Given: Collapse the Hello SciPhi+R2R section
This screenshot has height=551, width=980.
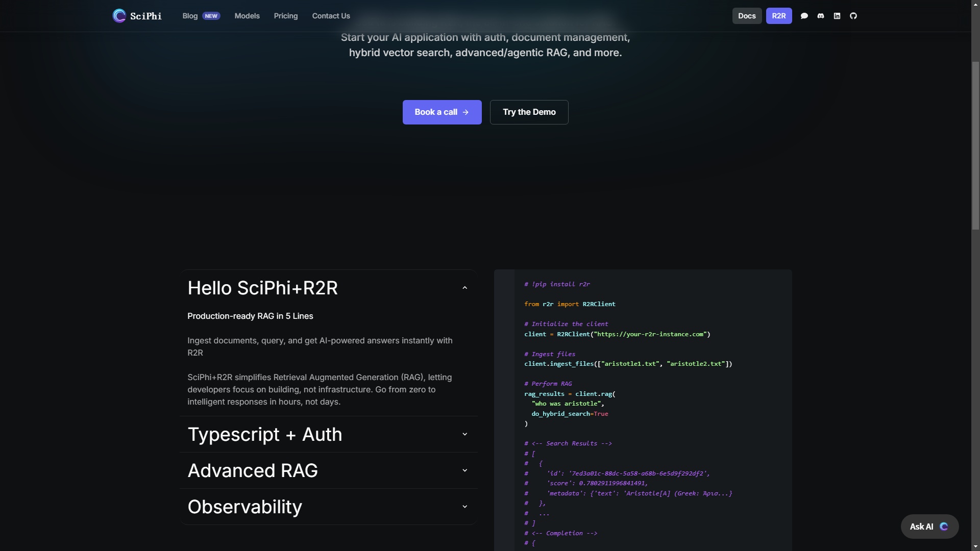Looking at the screenshot, I should click(464, 287).
